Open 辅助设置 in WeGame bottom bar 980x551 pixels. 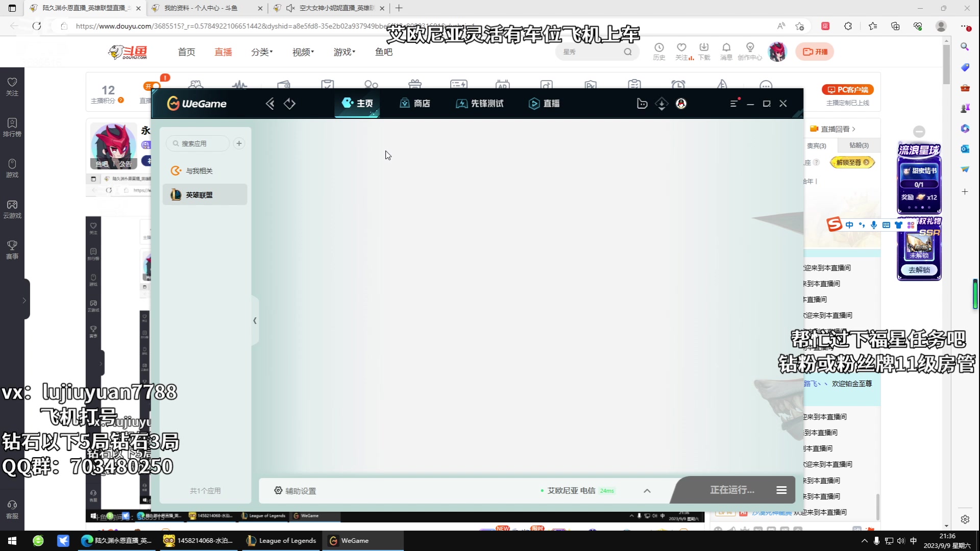295,491
